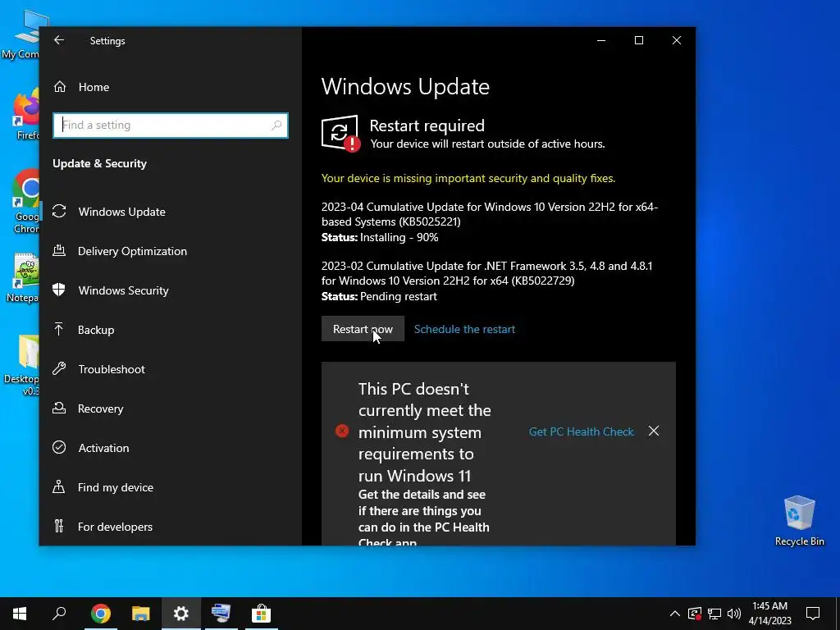
Task: Click the Activation checkmark circle icon
Action: pyautogui.click(x=59, y=447)
